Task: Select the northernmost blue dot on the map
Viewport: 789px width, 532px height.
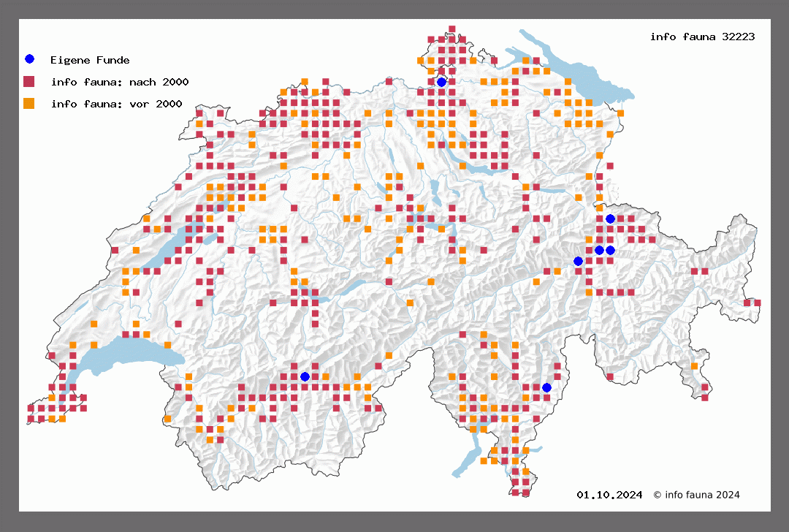Action: pyautogui.click(x=441, y=82)
